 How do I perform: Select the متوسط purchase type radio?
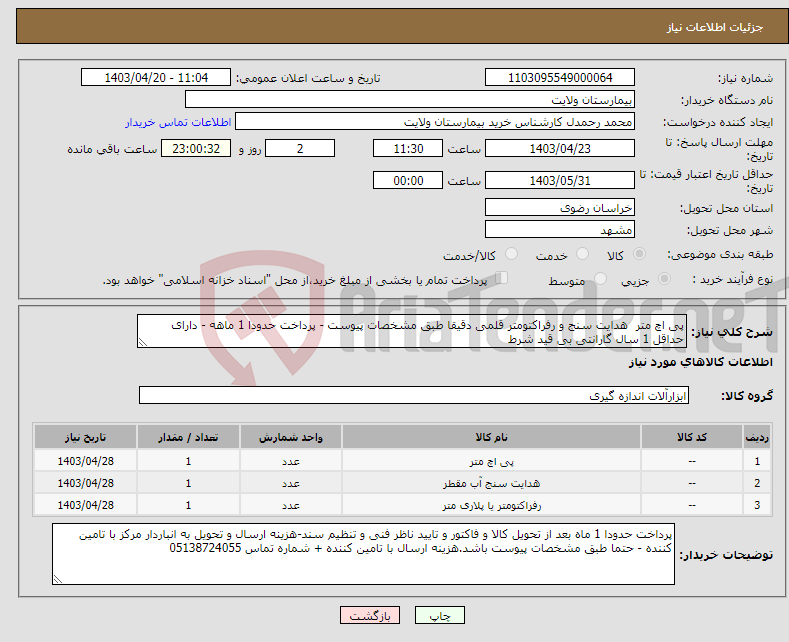pyautogui.click(x=600, y=278)
